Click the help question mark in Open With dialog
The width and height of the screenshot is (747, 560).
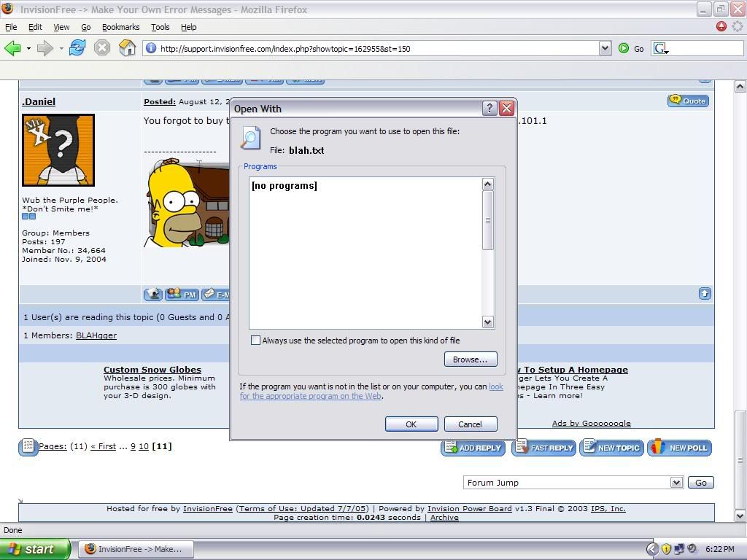[x=489, y=109]
